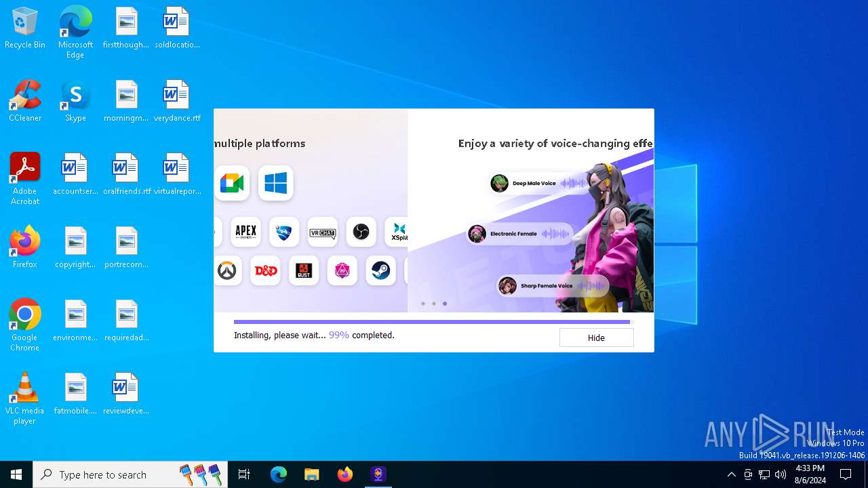868x488 pixels.
Task: Click the 'Enjoy a variety of voice-changing' heading
Action: 555,144
